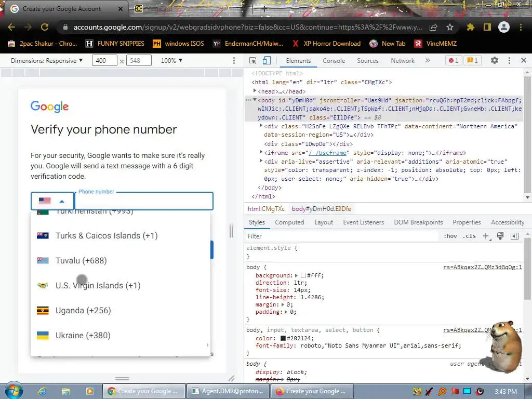Show more DevTools tabs chevron
This screenshot has width=532, height=399.
(428, 60)
